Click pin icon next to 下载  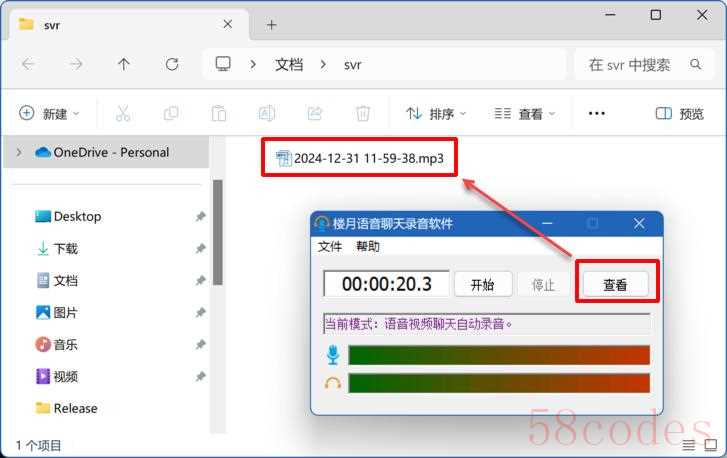pos(200,249)
